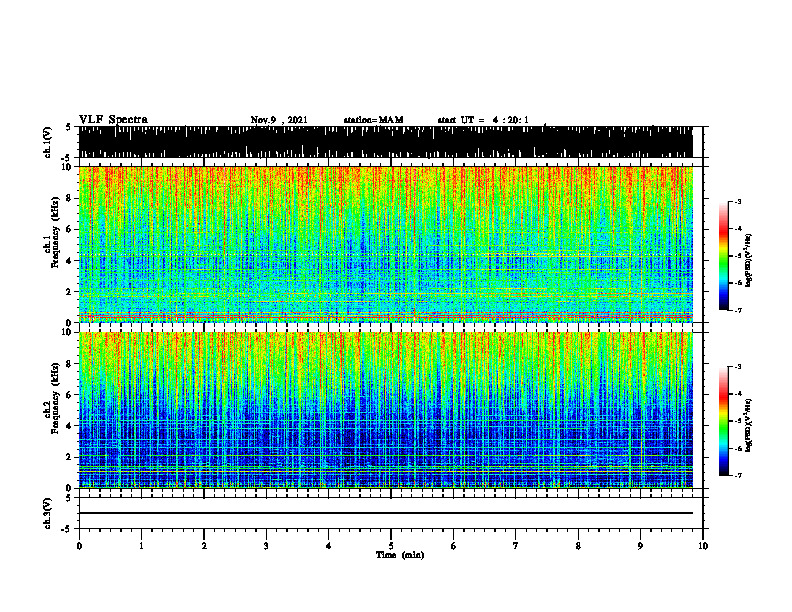Click the "-3" label on ch.2 colorbar
Viewport: 792px width, 612px height.
(x=738, y=367)
